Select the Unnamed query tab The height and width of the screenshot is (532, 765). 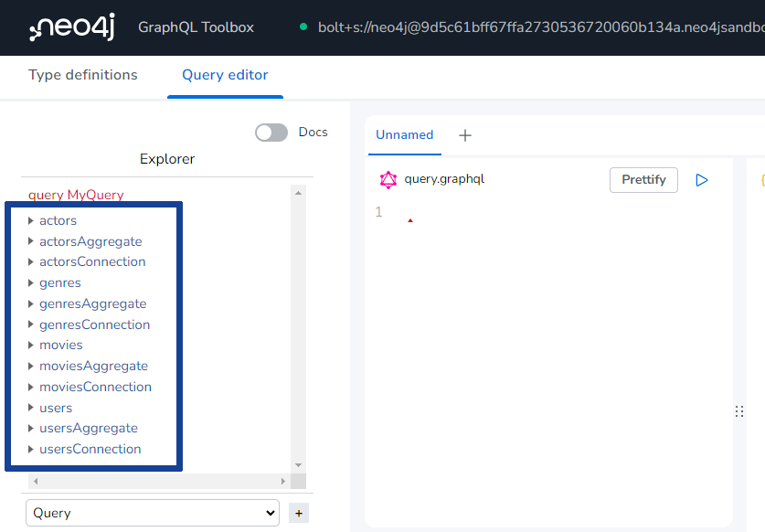pyautogui.click(x=404, y=134)
